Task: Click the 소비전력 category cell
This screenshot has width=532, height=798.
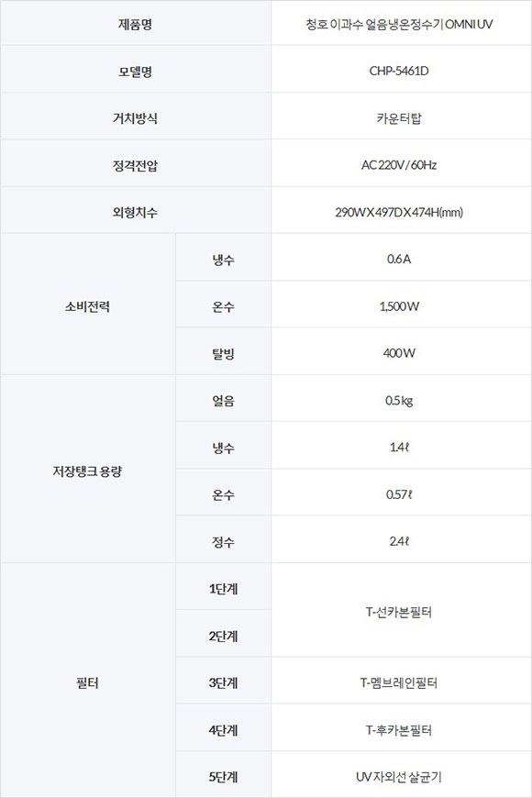Action: (87, 306)
